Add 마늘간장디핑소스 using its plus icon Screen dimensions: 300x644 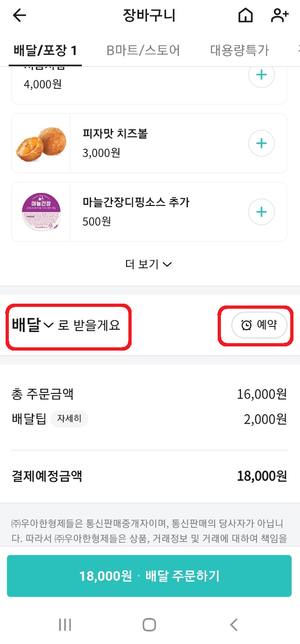pos(261,212)
